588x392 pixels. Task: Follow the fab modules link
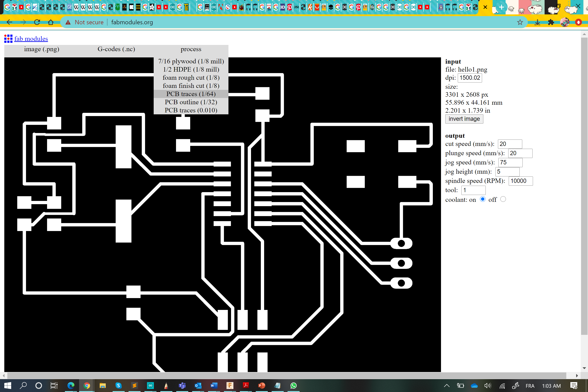(31, 39)
